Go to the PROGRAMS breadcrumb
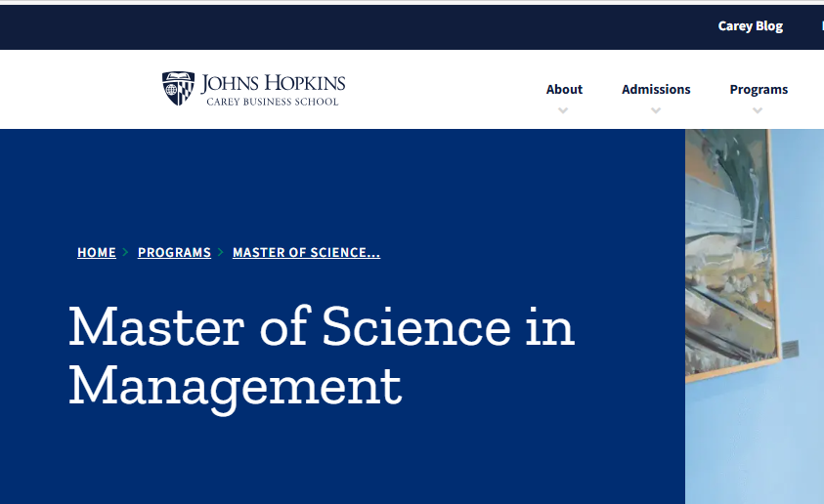Screen dimensions: 824x504 click(x=174, y=253)
